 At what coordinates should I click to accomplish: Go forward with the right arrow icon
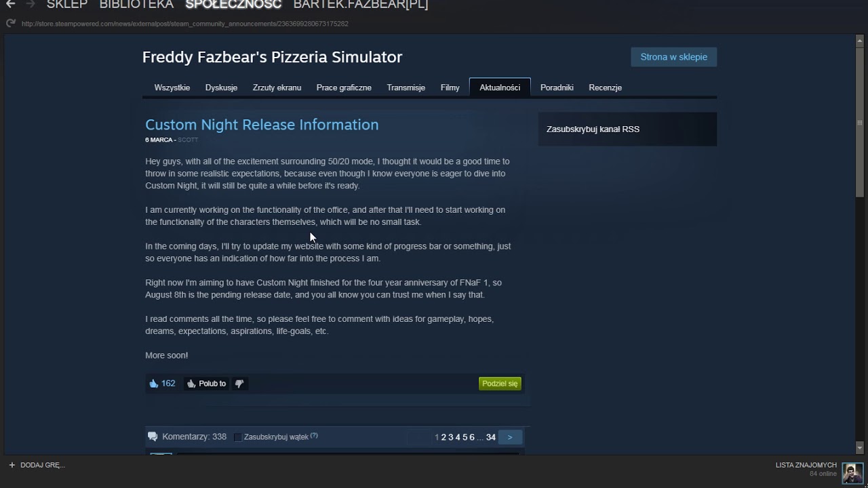click(x=31, y=4)
